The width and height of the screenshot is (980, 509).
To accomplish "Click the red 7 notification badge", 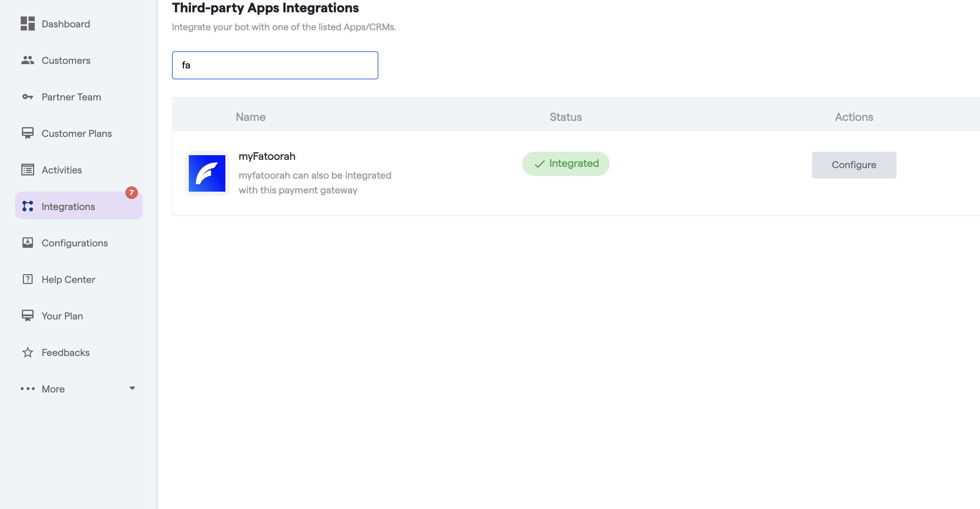I will click(131, 192).
